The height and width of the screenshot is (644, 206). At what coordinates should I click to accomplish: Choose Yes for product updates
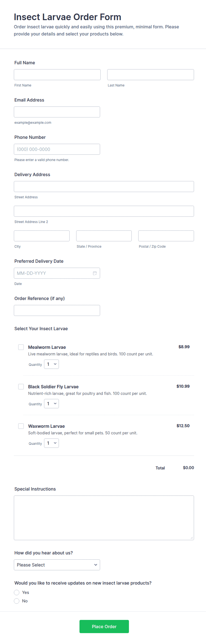[x=17, y=592]
